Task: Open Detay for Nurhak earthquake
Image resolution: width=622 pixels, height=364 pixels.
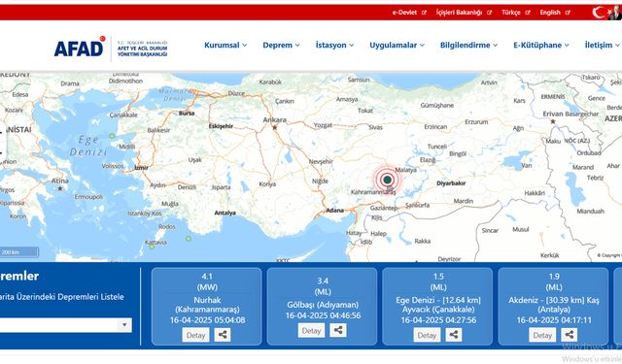Action: point(195,335)
